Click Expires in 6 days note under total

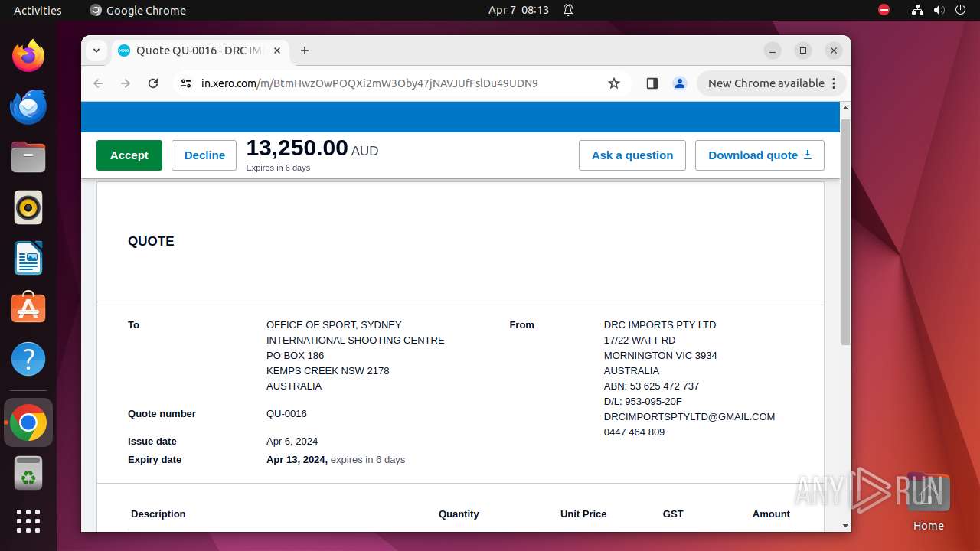tap(278, 168)
